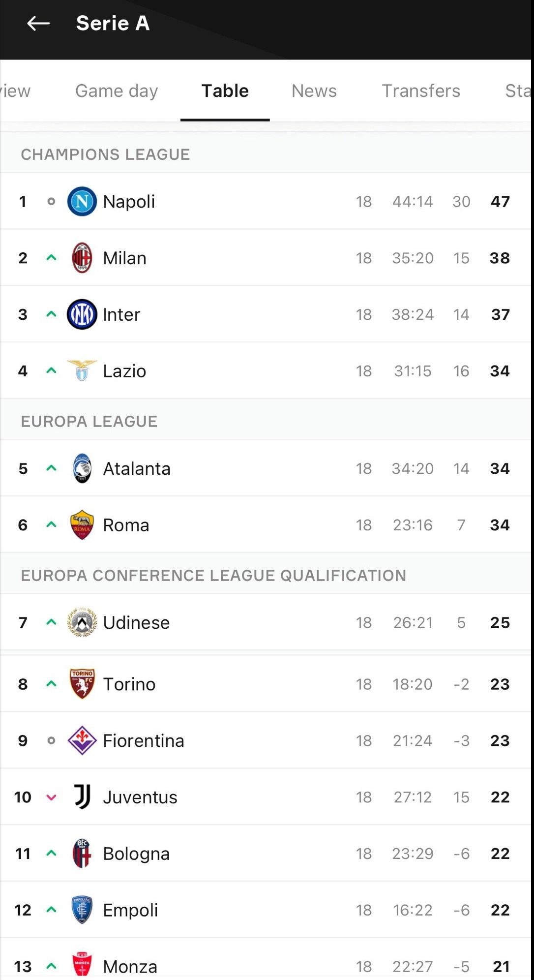Screen dimensions: 534x980
Task: Tap Napoli's 47 points value
Action: [x=500, y=201]
